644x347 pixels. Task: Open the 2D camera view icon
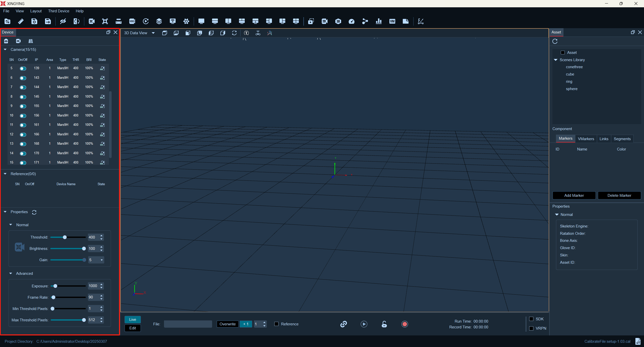[325, 21]
